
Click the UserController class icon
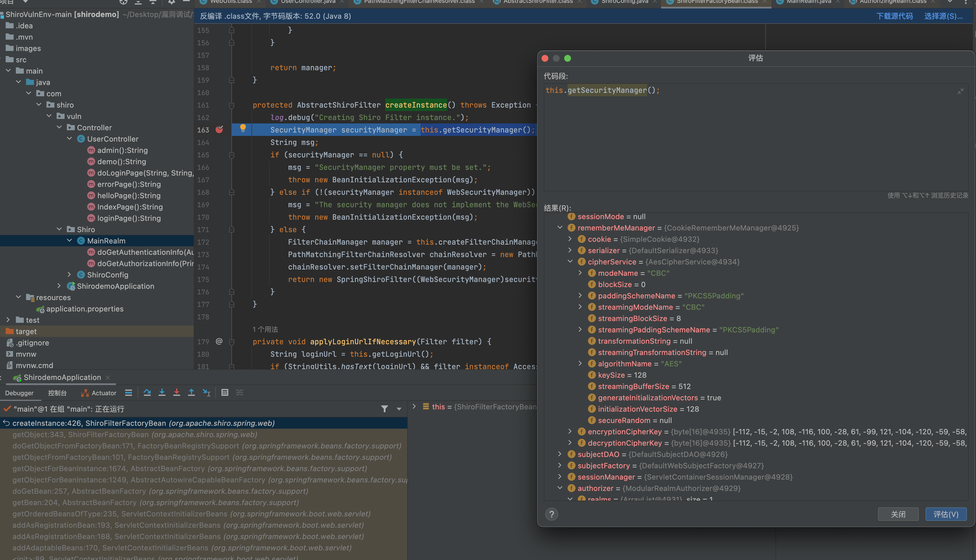tap(81, 139)
